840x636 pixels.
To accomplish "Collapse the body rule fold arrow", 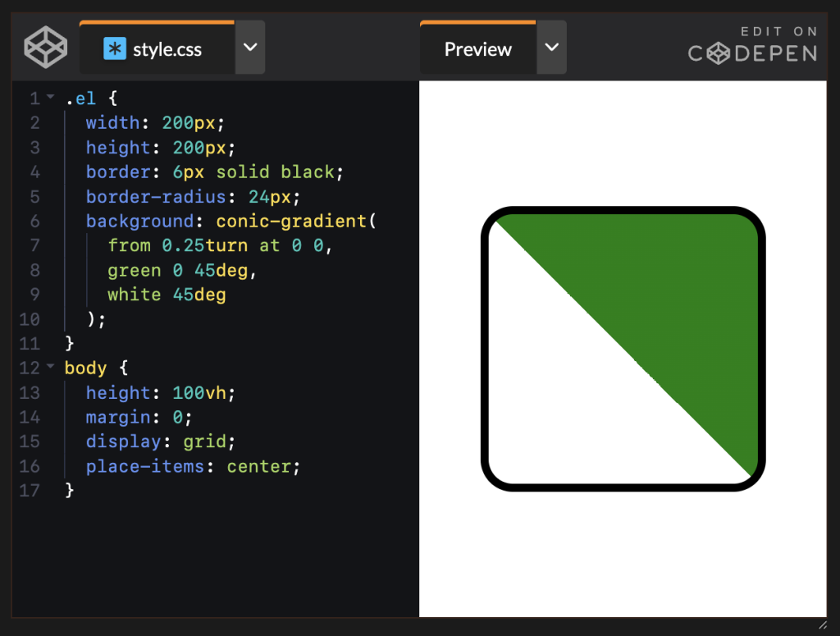I will point(50,367).
